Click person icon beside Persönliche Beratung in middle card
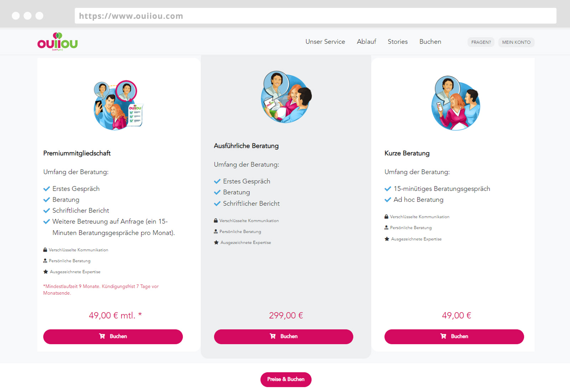Screen dimensions: 570x392 (216, 232)
